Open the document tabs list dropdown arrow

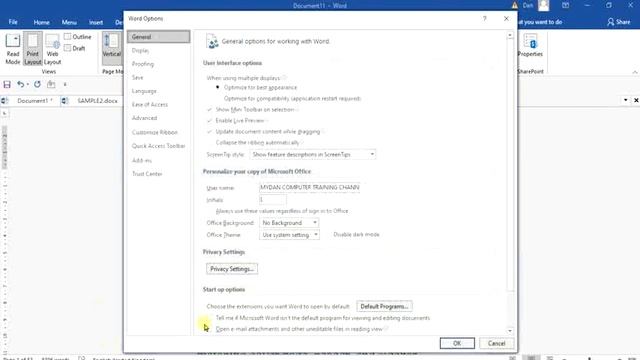pos(625,100)
